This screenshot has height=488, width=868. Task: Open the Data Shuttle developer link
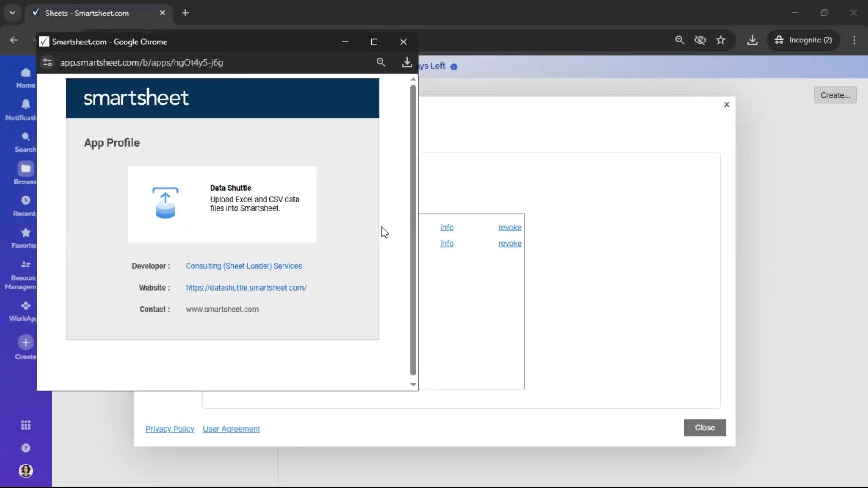point(244,266)
